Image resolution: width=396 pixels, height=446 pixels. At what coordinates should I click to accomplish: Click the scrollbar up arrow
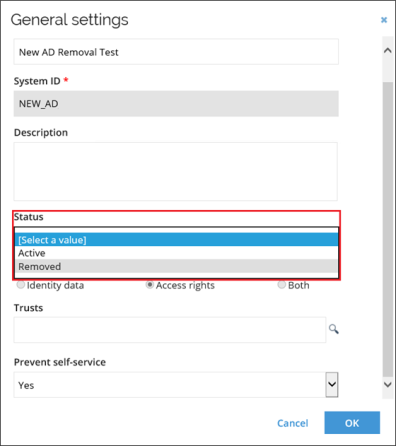point(388,51)
